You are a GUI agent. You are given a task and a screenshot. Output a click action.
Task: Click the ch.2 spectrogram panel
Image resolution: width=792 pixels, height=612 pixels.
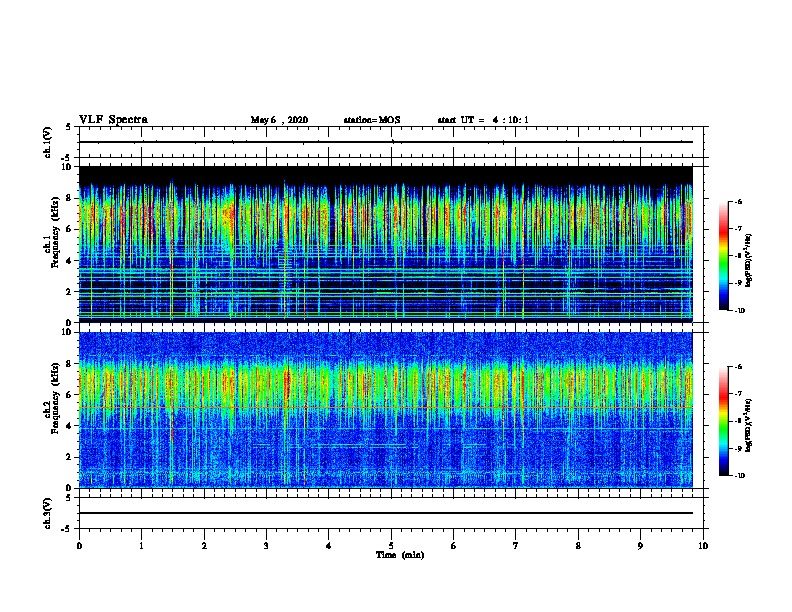(x=386, y=410)
